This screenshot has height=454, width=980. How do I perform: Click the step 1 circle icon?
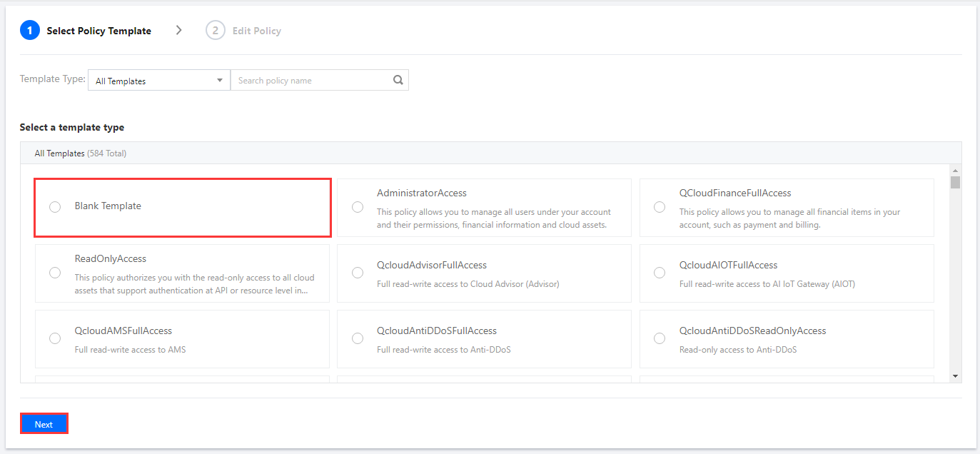coord(29,31)
